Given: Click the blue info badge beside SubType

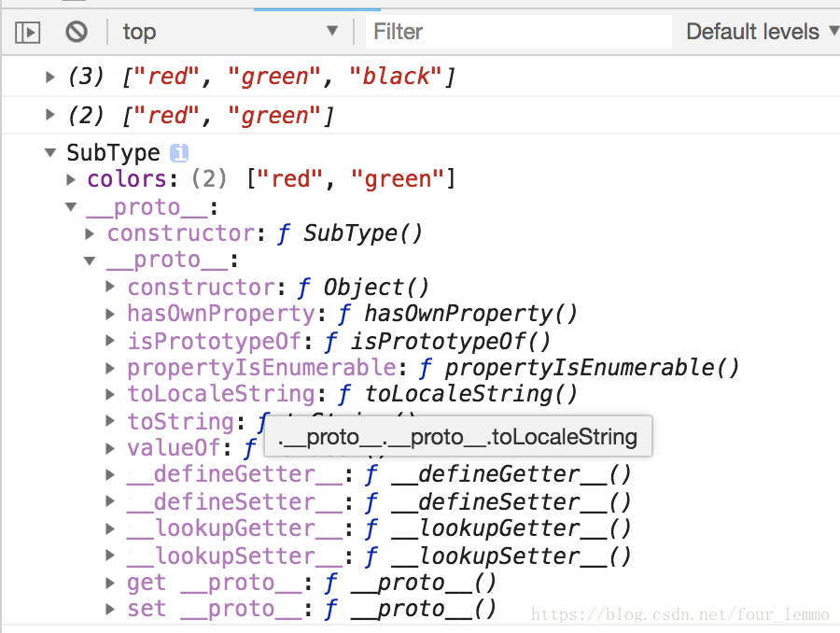Looking at the screenshot, I should click(x=179, y=153).
